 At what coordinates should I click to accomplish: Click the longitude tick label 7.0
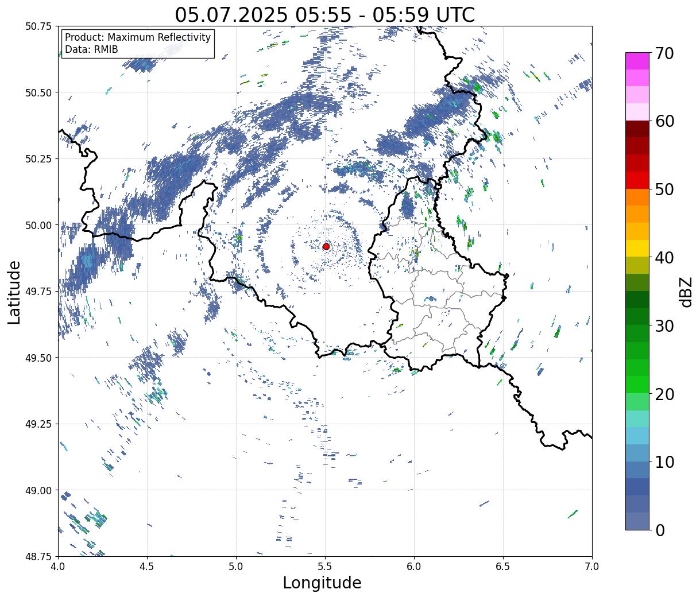(592, 566)
